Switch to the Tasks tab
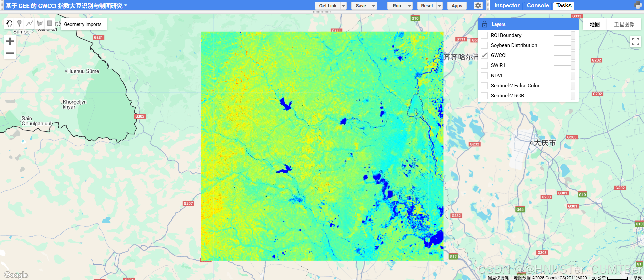Screen dimensions: 644x280 (x=564, y=5)
